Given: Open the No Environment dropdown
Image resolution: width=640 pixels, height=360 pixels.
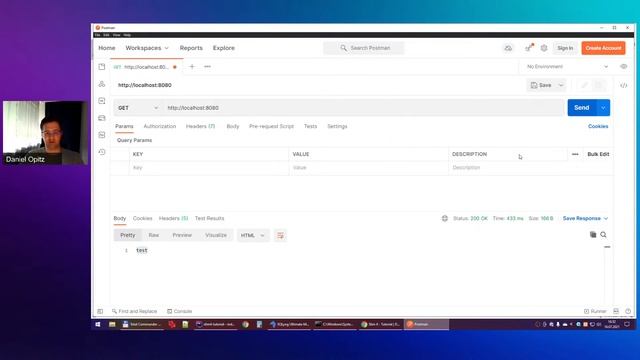Looking at the screenshot, I should (x=567, y=67).
